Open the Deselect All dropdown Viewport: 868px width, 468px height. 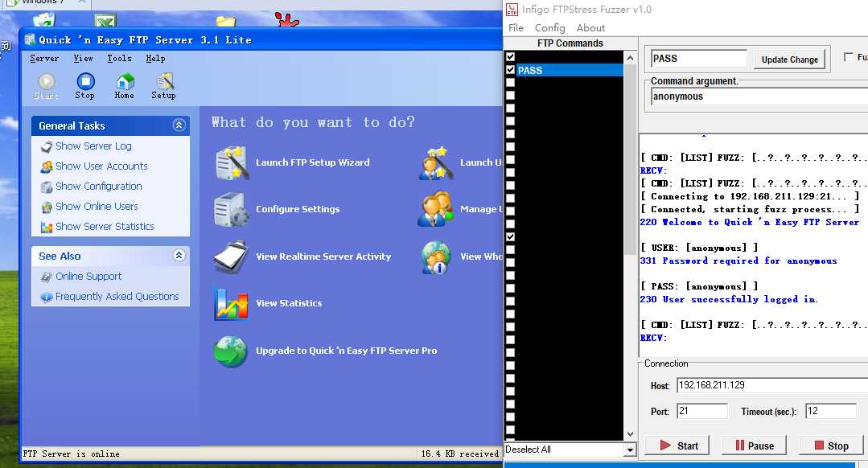tap(630, 450)
